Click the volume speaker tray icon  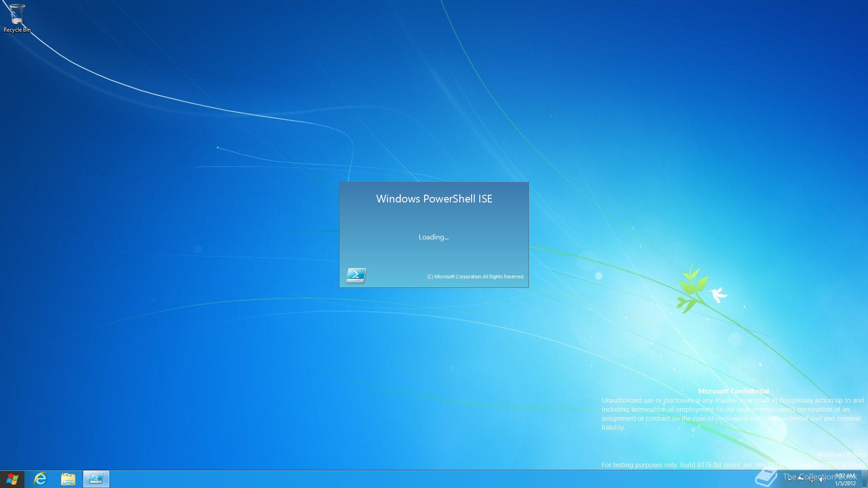tap(822, 479)
